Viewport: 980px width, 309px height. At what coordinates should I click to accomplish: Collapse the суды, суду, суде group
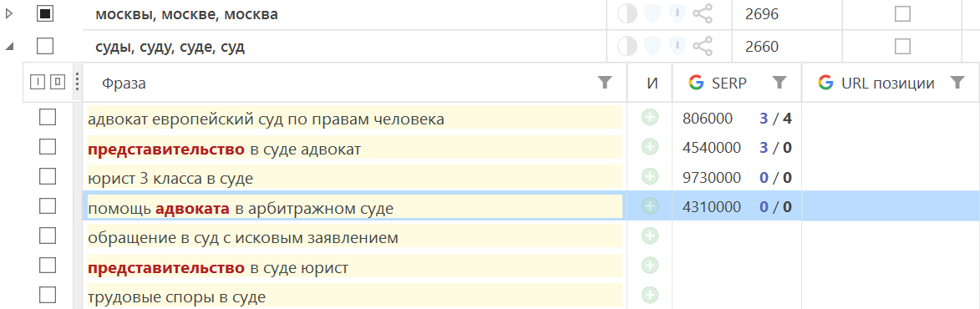[10, 46]
